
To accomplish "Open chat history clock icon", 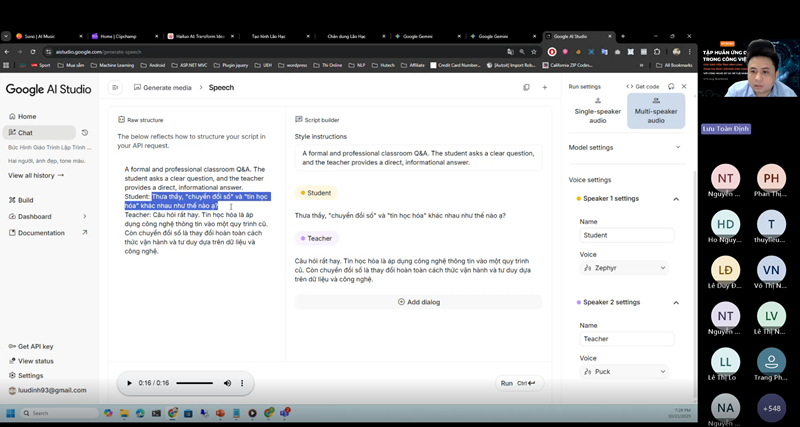I will (85, 132).
